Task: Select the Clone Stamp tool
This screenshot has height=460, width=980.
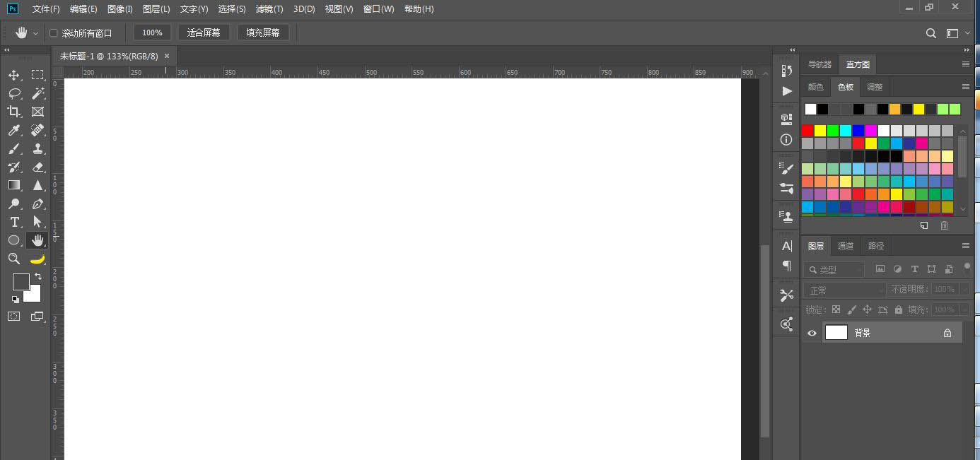Action: click(x=37, y=148)
